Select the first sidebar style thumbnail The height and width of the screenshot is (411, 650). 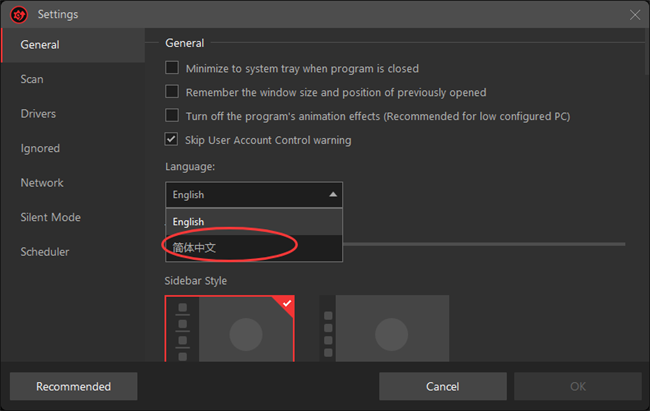click(230, 329)
